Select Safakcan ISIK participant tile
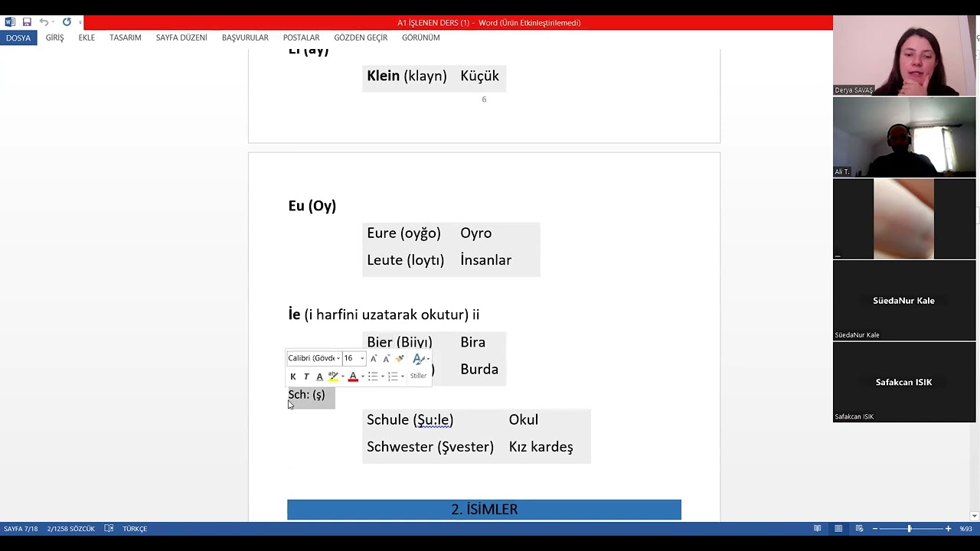The width and height of the screenshot is (980, 551). point(904,382)
